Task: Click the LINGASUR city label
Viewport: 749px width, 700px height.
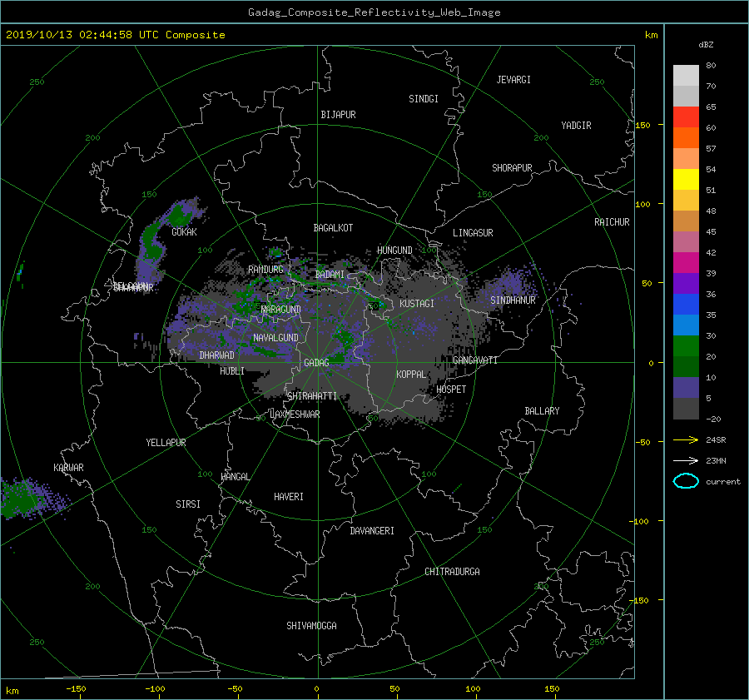Action: click(x=473, y=233)
